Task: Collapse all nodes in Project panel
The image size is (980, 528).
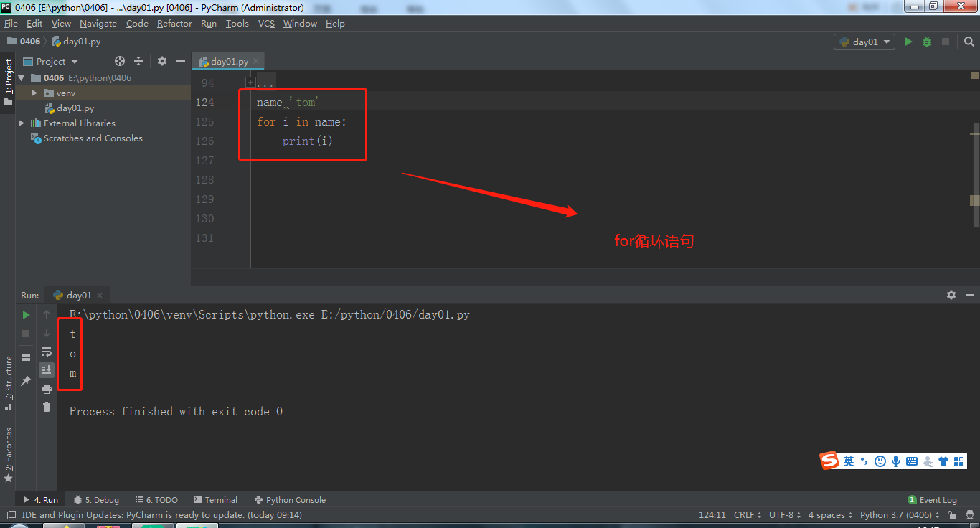Action: tap(138, 61)
